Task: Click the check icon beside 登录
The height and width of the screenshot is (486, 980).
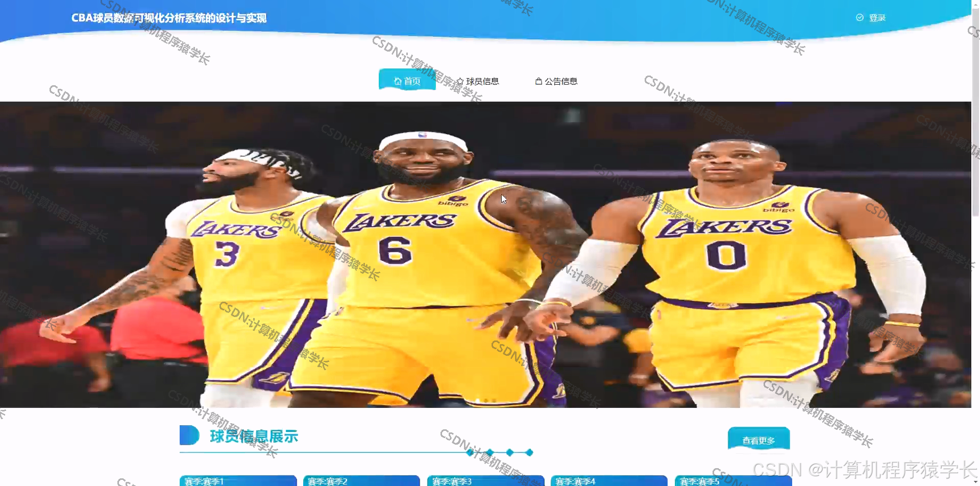Action: [860, 18]
